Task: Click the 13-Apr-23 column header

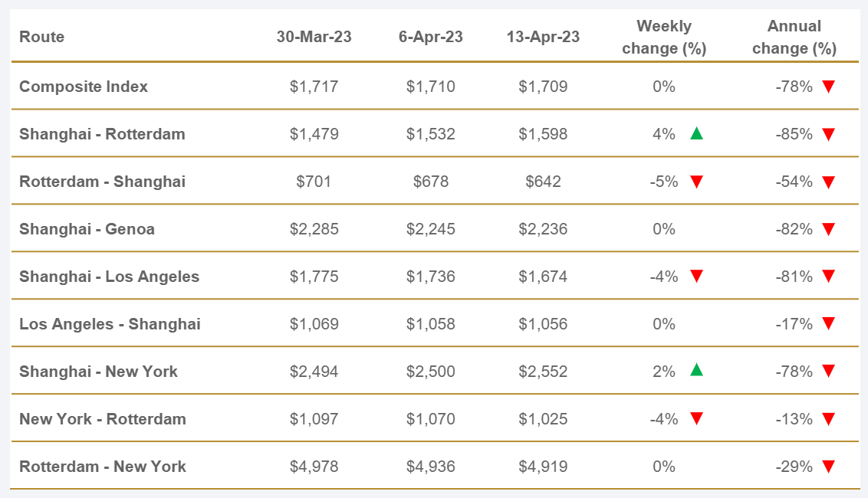Action: coord(544,37)
